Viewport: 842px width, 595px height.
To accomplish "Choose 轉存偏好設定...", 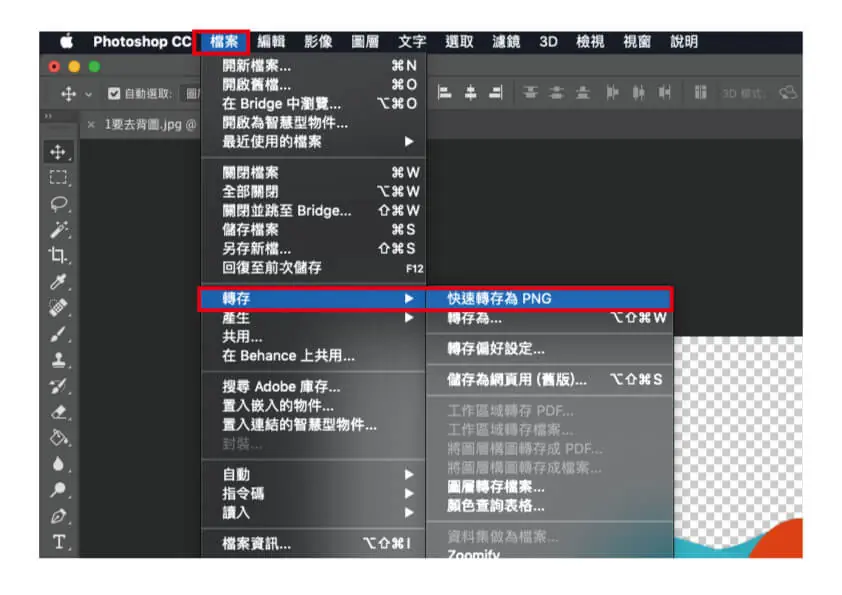I will [x=549, y=349].
